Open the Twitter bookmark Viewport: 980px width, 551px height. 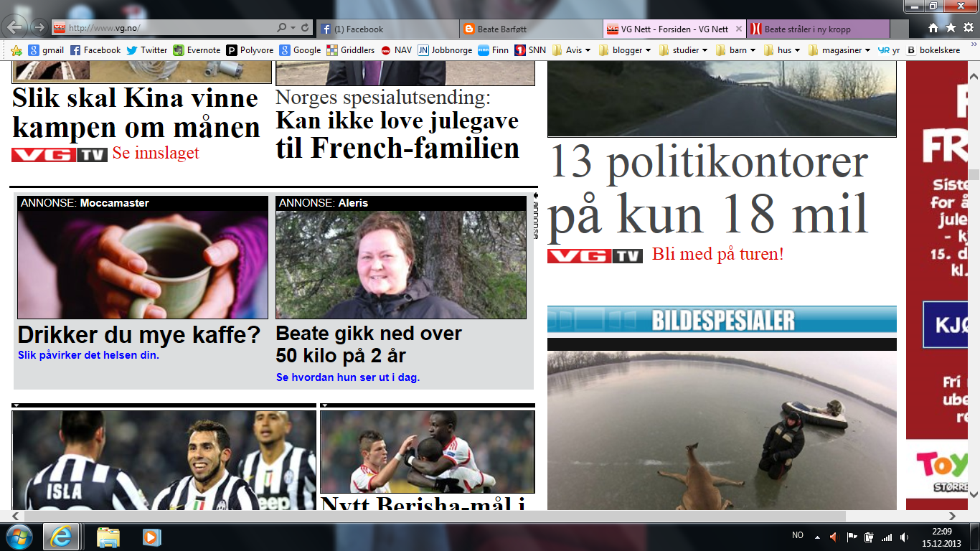coord(146,50)
